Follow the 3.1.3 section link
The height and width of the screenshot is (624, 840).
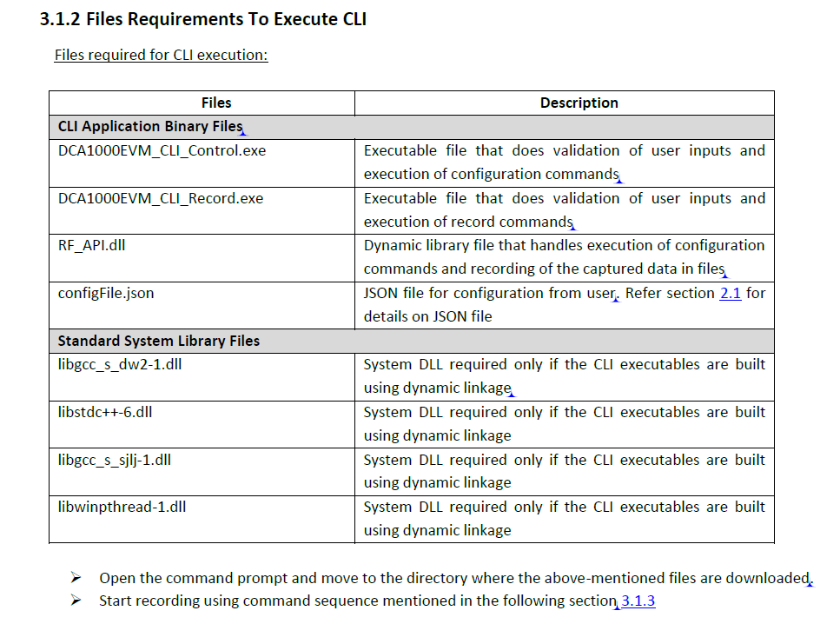[x=638, y=601]
